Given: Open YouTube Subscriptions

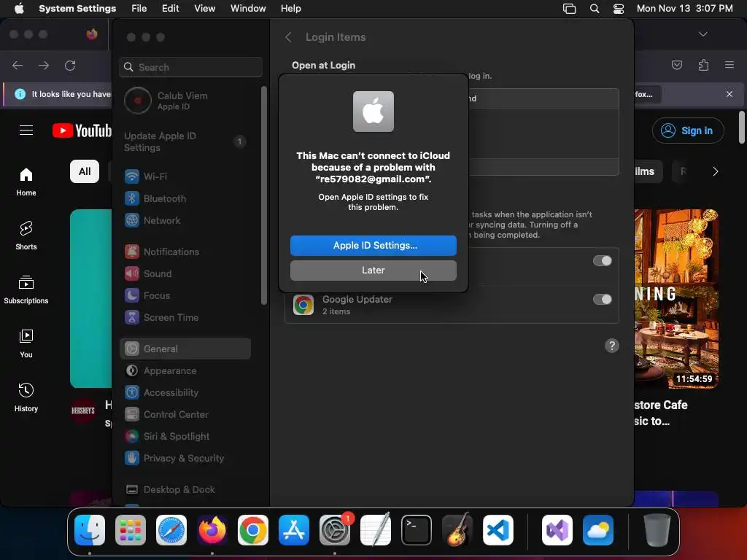Looking at the screenshot, I should click(x=26, y=290).
